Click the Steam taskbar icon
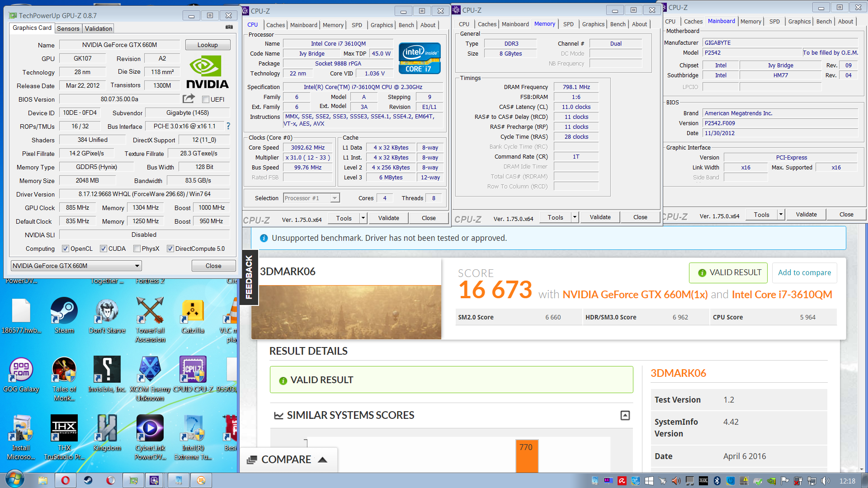Image resolution: width=868 pixels, height=488 pixels. (x=88, y=480)
